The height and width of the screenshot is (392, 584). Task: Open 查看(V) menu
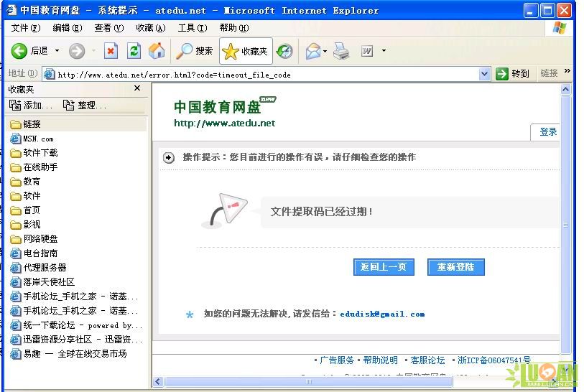108,28
